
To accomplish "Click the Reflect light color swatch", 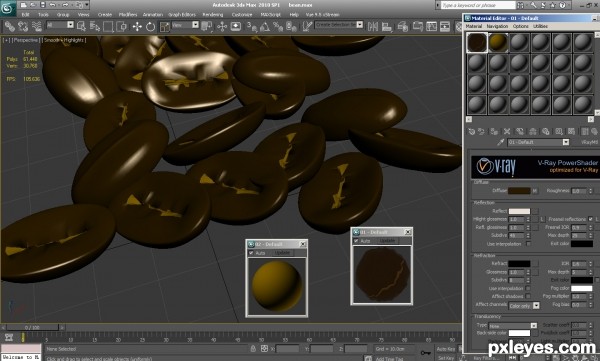I will (x=519, y=211).
